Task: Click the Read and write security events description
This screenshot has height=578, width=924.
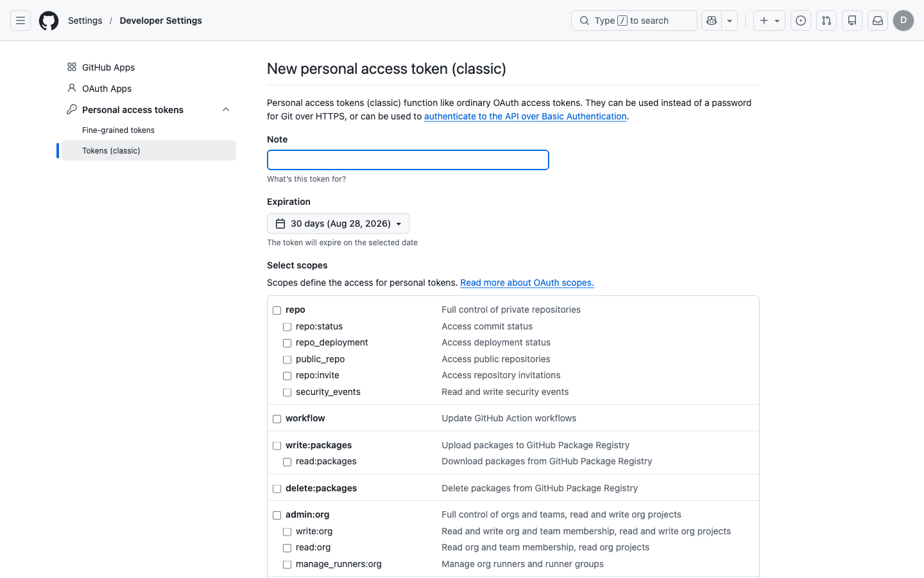Action: [x=505, y=392]
